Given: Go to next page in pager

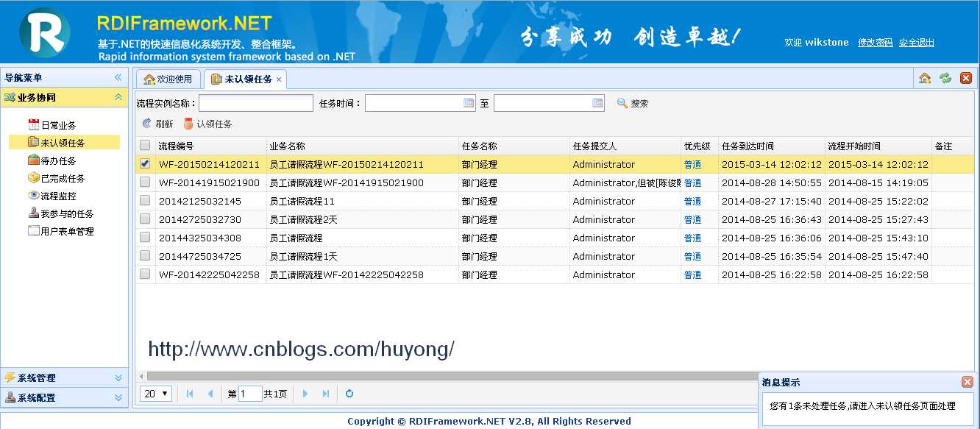Looking at the screenshot, I should tap(305, 394).
